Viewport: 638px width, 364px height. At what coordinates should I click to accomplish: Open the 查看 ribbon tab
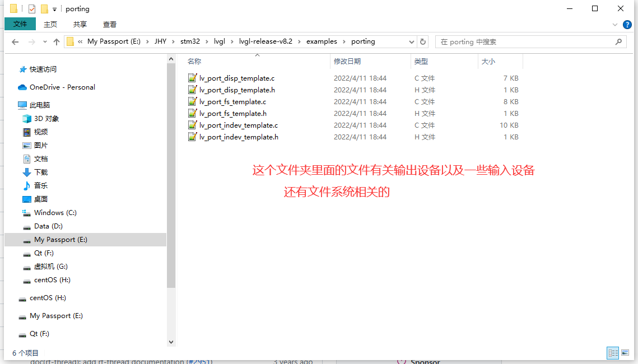point(110,25)
